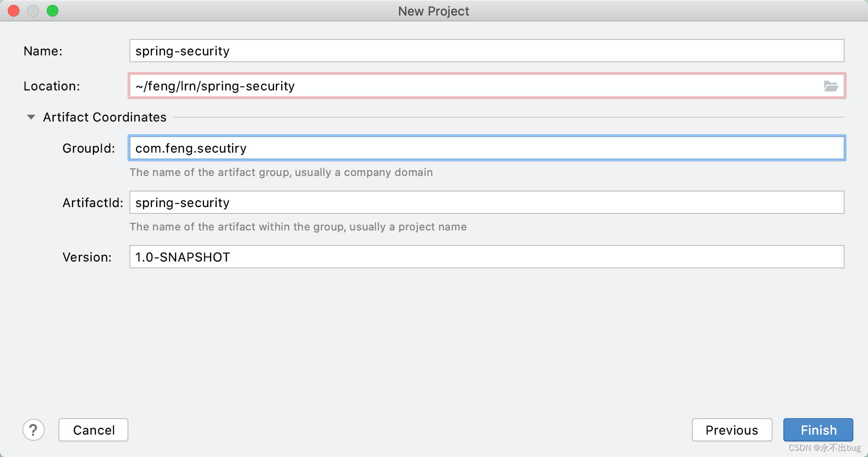Cancel the new project dialog

(x=93, y=430)
